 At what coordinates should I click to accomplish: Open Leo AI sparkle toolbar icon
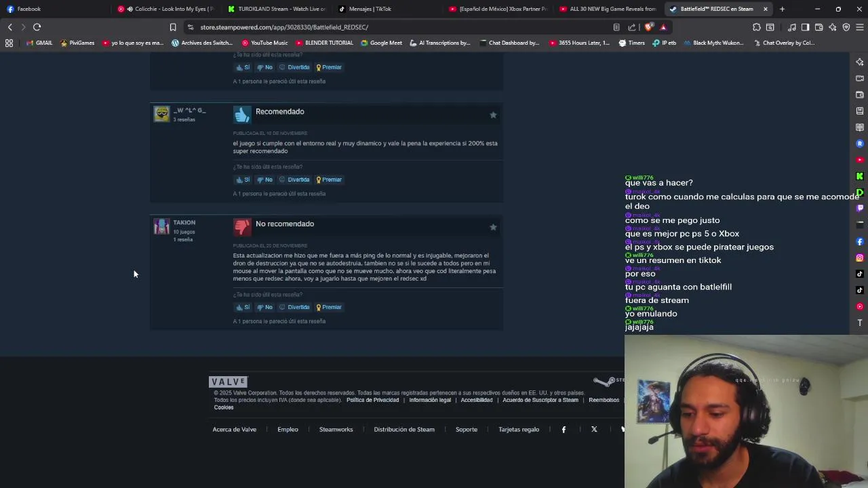point(833,27)
